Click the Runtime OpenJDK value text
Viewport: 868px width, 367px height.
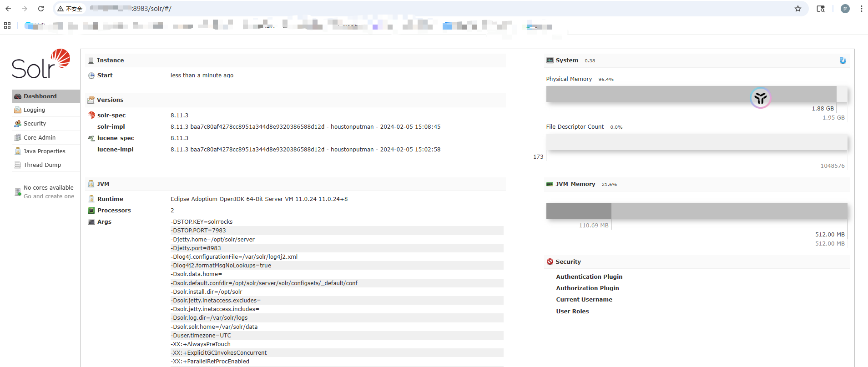(x=259, y=199)
